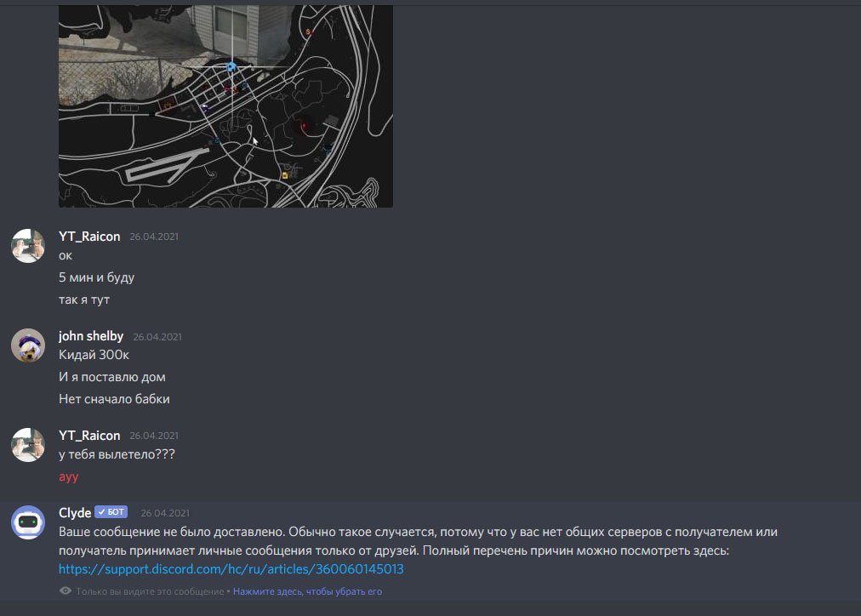Click john shelby's avatar
The height and width of the screenshot is (616, 861).
pos(28,345)
